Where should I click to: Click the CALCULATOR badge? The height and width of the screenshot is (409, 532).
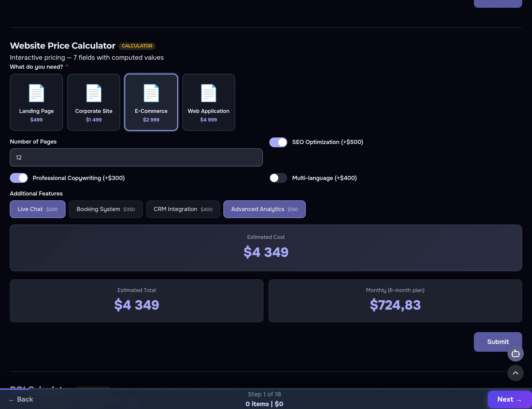click(137, 46)
